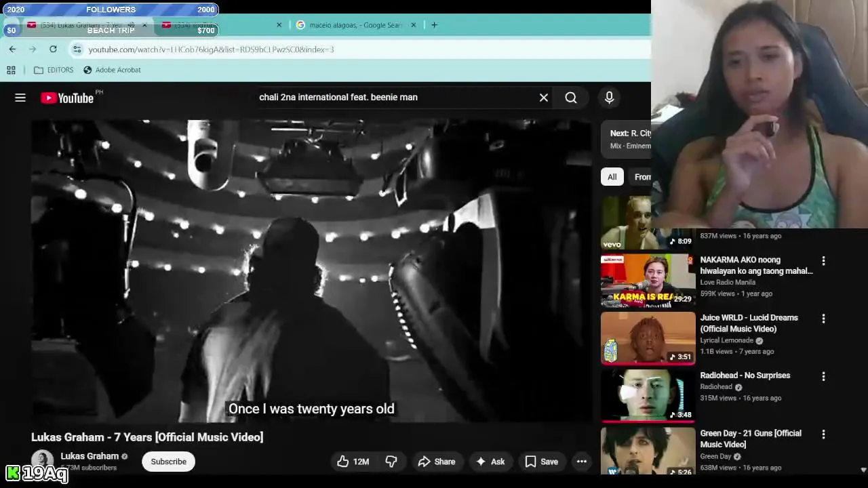Open the NAKARMA AKO video title

pos(756,265)
